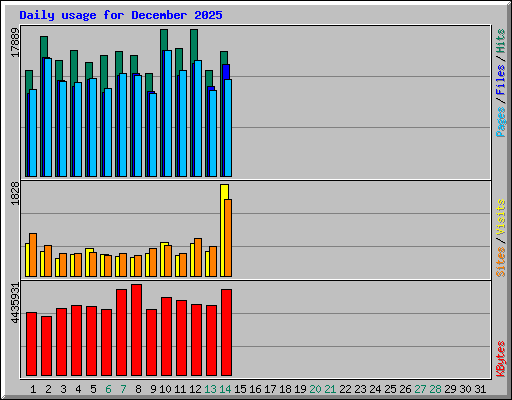Click the red KBytes bar for day 8
This screenshot has height=400, width=512.
[136, 330]
